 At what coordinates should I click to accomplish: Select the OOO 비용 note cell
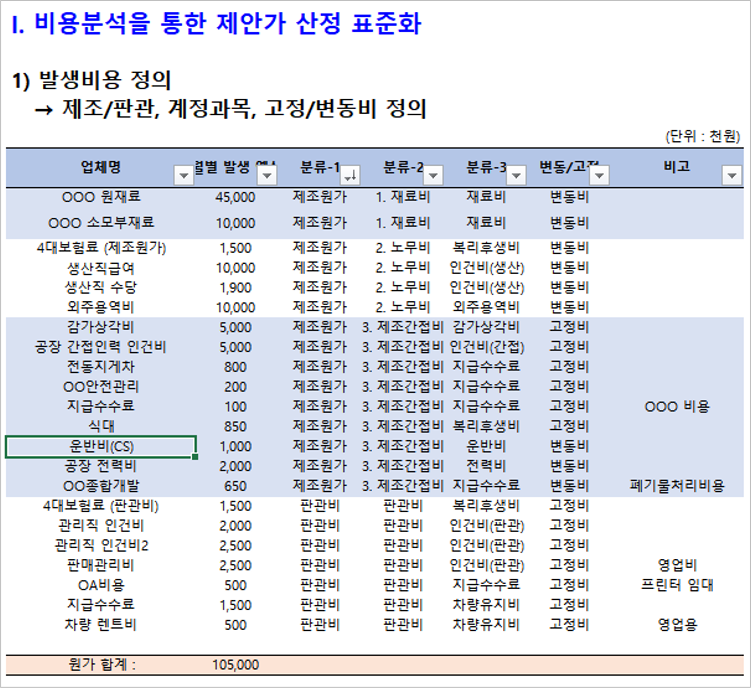(x=677, y=407)
